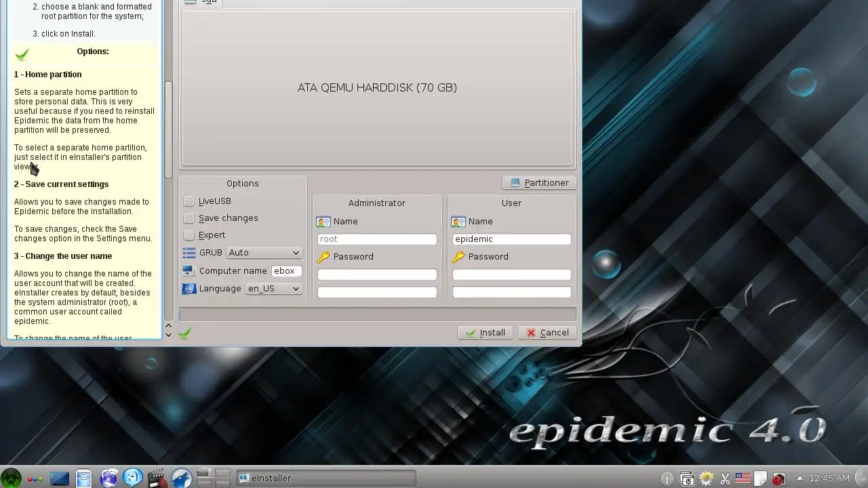Open eInstaller taskbar window entry

click(x=326, y=479)
